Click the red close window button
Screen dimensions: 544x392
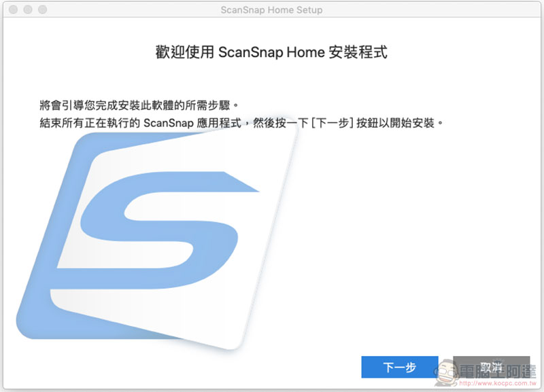pyautogui.click(x=14, y=10)
